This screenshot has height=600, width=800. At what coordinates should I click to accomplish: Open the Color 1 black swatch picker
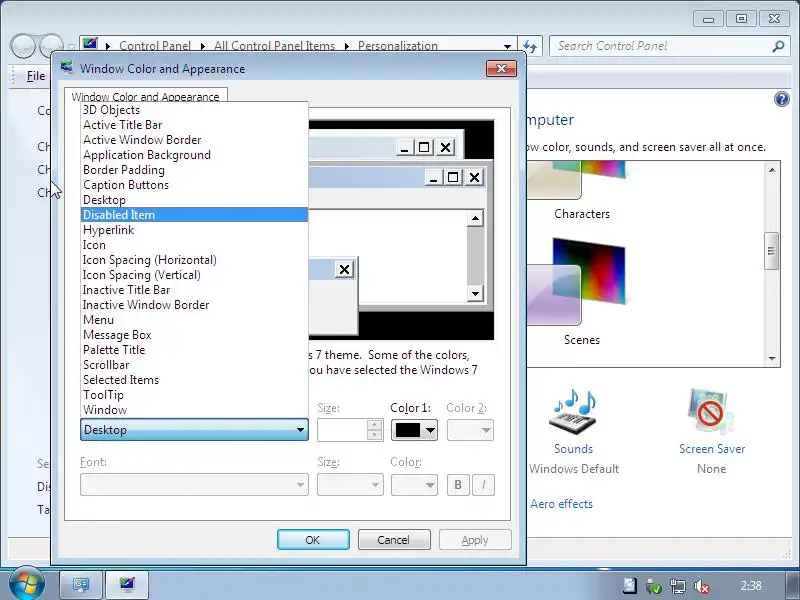(x=414, y=430)
